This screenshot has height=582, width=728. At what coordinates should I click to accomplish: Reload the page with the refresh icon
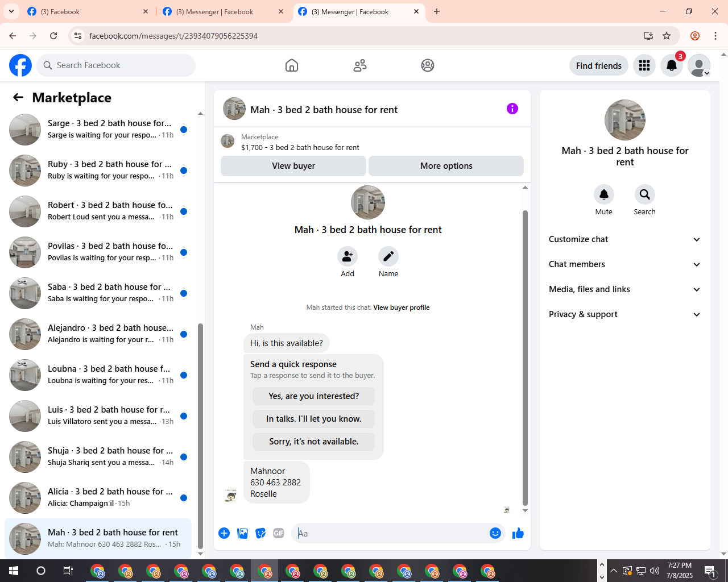point(53,36)
